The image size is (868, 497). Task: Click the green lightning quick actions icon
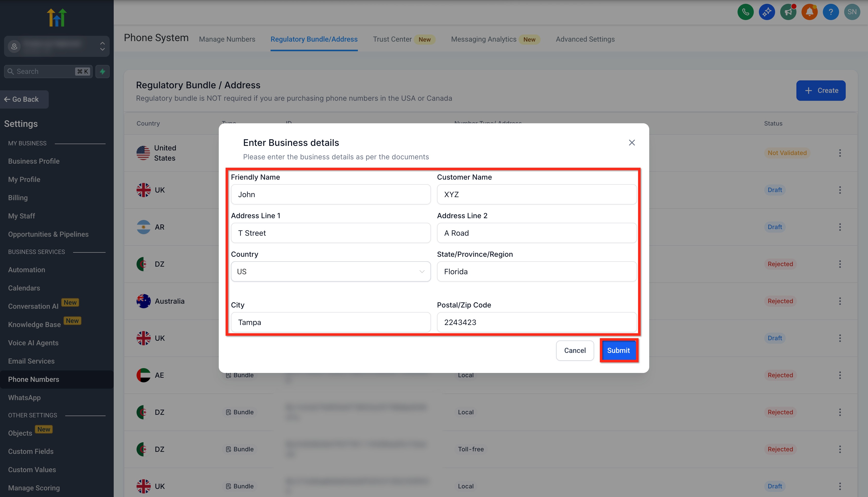[x=103, y=71]
